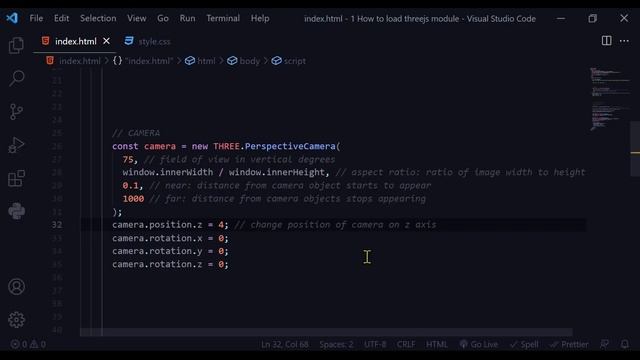640x360 pixels.
Task: Split the editor to the right
Action: pyautogui.click(x=606, y=41)
